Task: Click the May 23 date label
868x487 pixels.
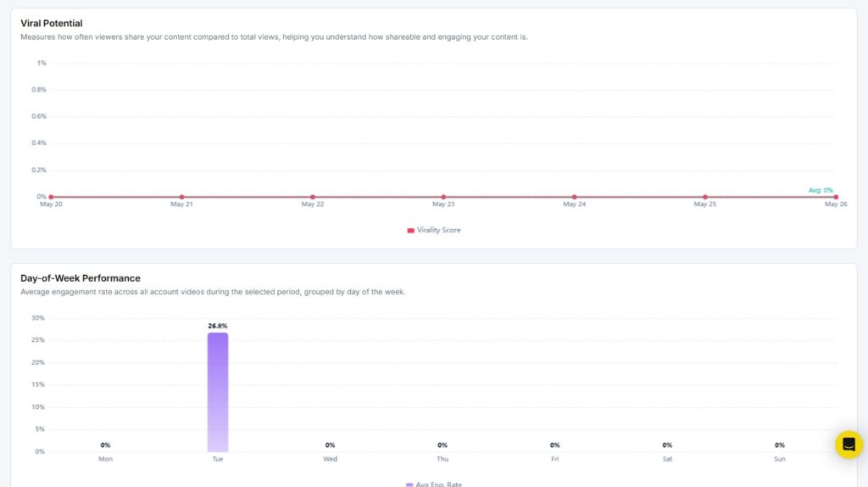Action: (x=443, y=204)
